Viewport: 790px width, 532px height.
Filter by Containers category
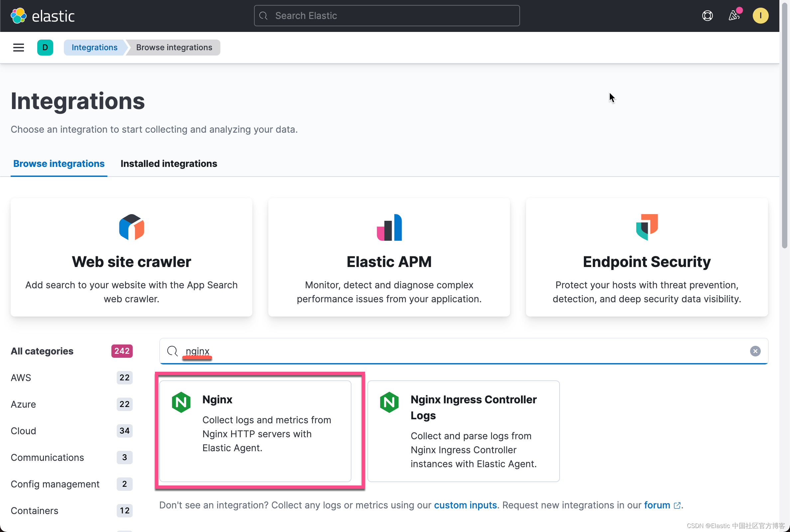(34, 511)
